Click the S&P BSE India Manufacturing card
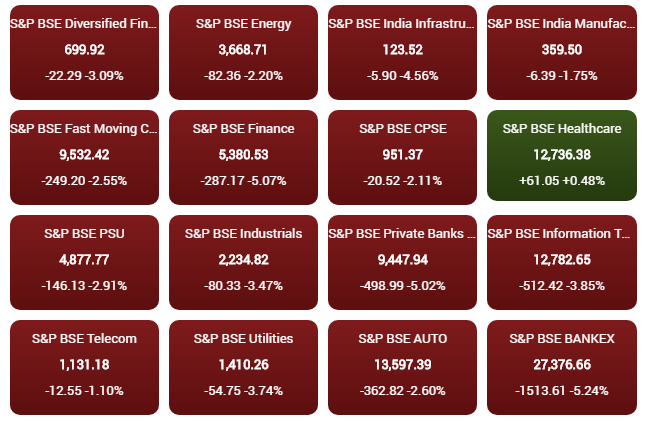This screenshot has width=646, height=421. [x=561, y=50]
